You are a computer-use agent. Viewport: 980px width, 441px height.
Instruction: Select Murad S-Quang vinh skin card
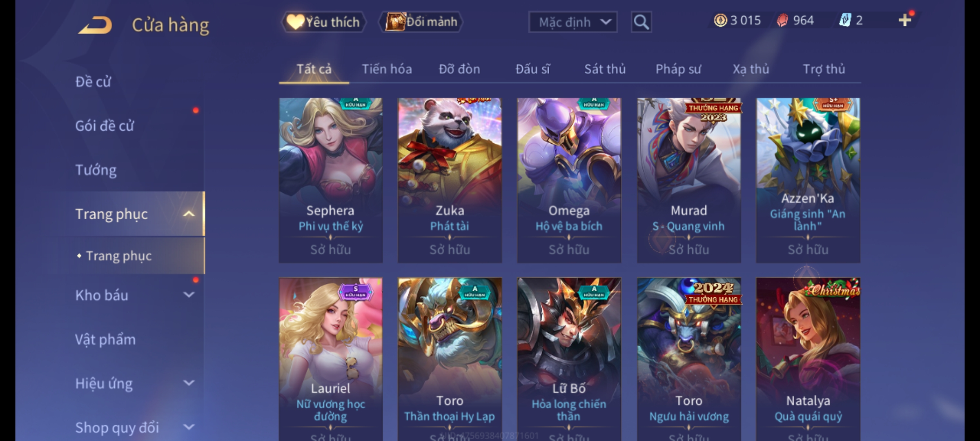[689, 180]
